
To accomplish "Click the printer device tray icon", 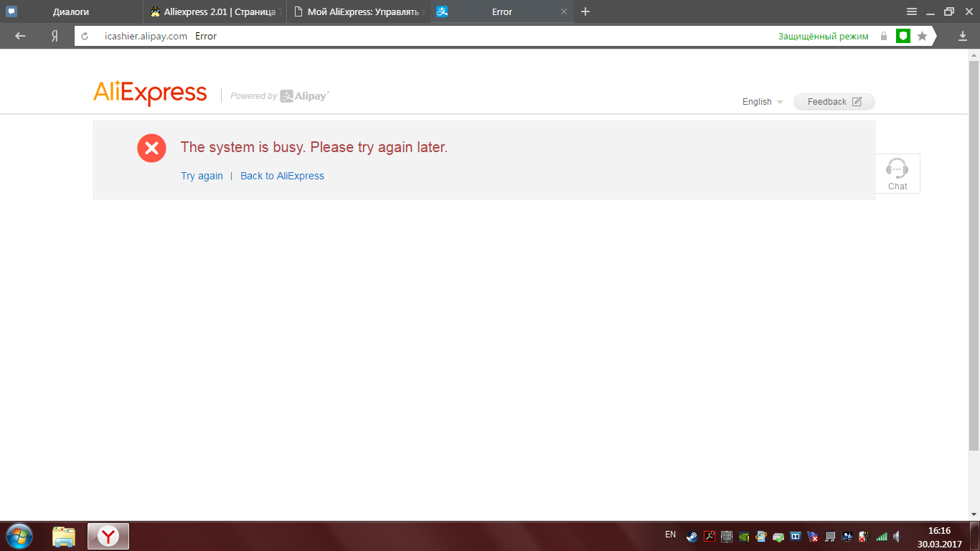I will click(x=778, y=536).
